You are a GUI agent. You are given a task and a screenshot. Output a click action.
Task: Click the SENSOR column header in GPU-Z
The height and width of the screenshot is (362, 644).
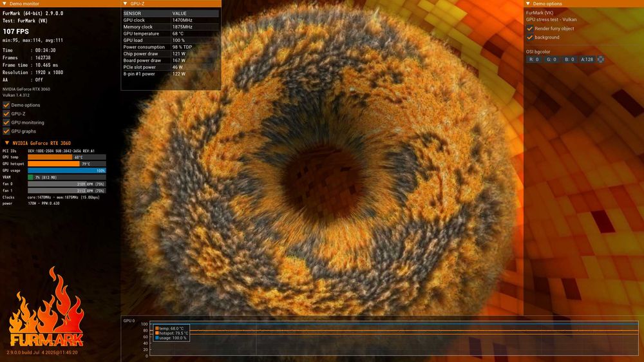coord(147,13)
